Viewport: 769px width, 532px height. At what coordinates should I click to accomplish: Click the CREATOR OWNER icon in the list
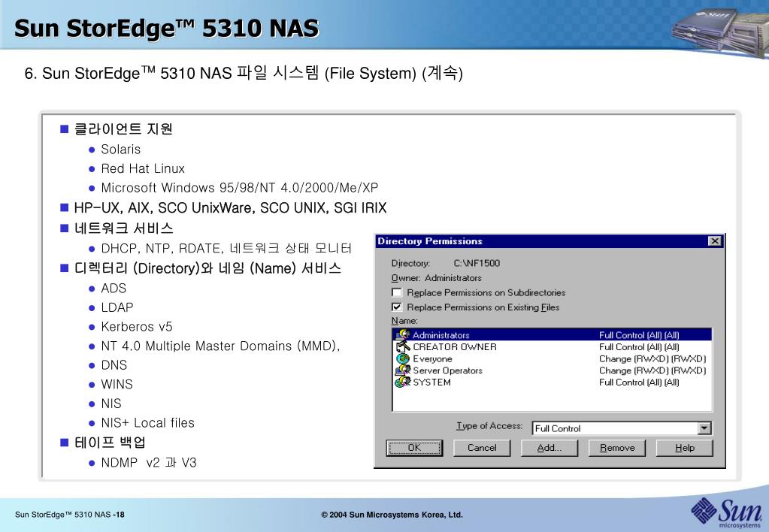tap(403, 346)
